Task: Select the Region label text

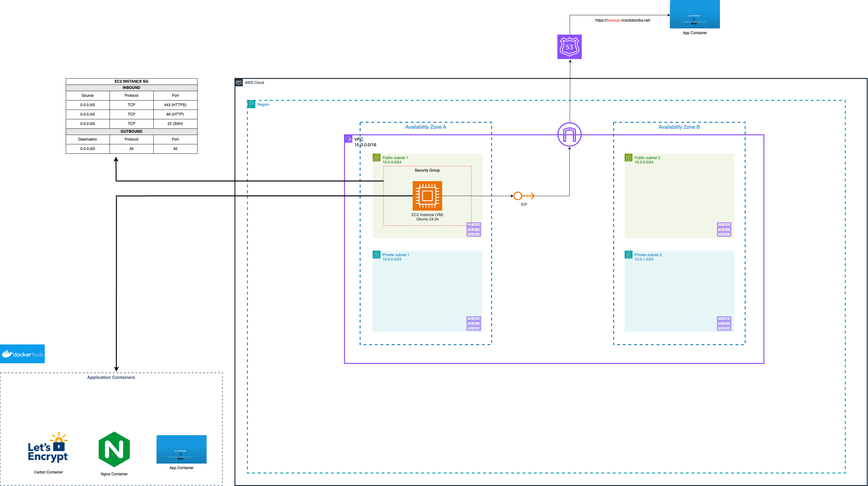Action: [263, 105]
